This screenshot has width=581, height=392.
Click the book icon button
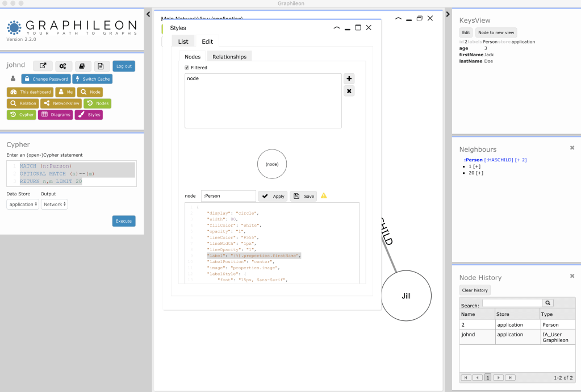(82, 66)
